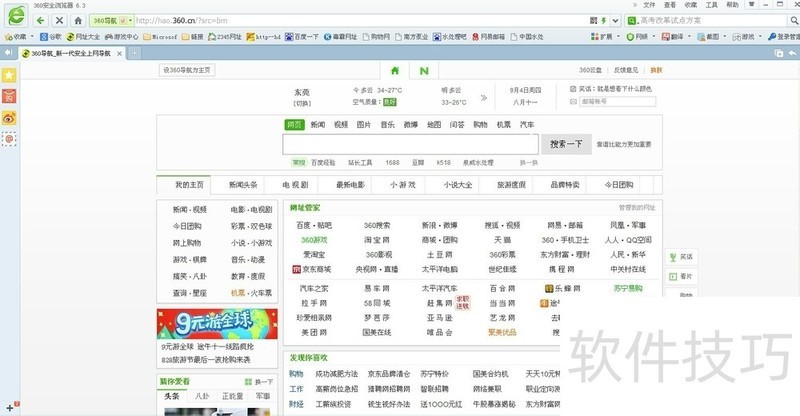Open the 游戏中心 bookmark

pos(122,37)
